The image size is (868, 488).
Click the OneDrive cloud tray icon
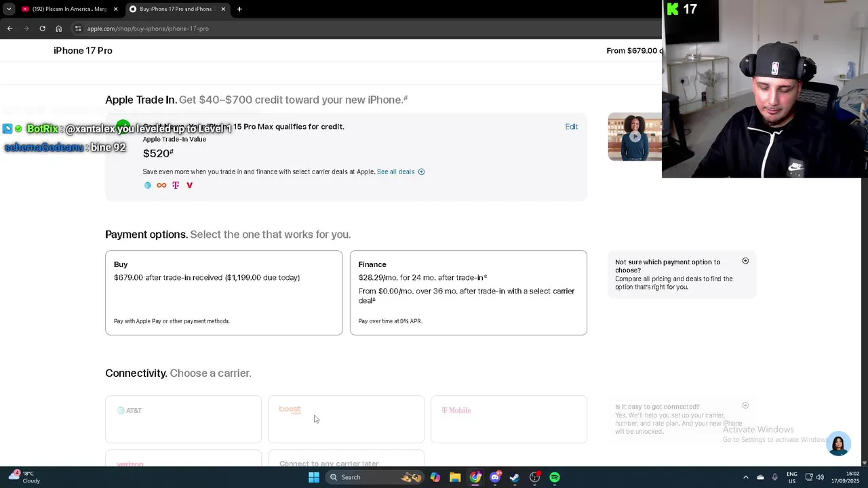click(x=760, y=477)
